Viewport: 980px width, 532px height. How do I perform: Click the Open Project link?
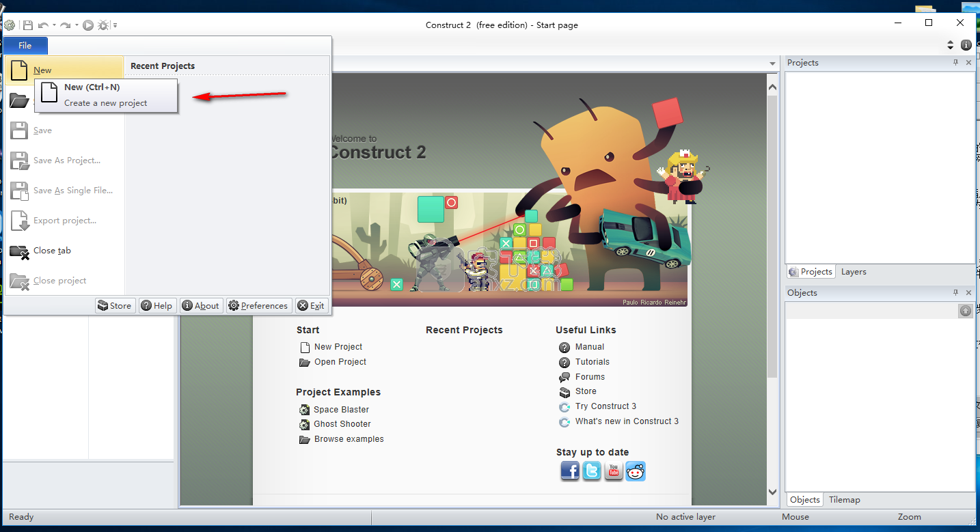340,362
